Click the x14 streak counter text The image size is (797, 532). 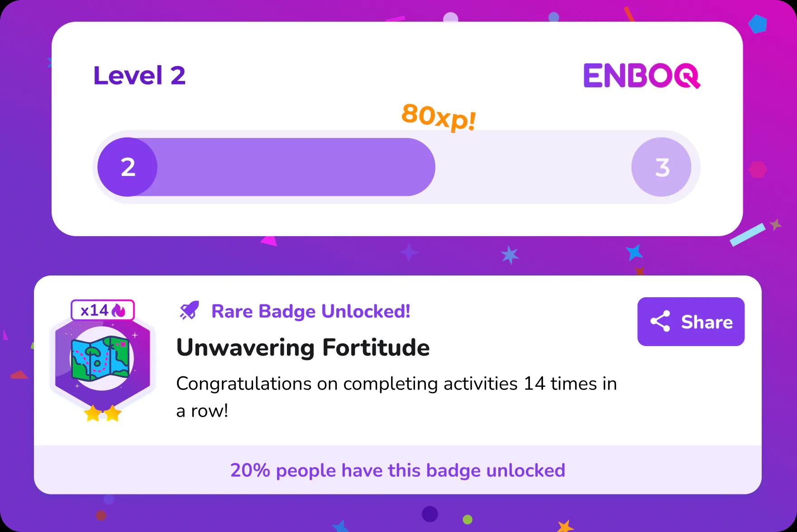(94, 310)
